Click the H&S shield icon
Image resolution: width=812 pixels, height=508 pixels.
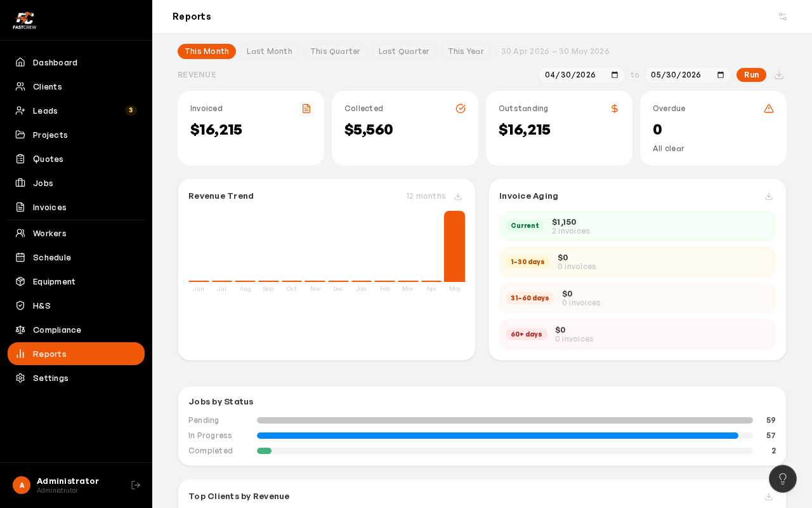point(20,305)
